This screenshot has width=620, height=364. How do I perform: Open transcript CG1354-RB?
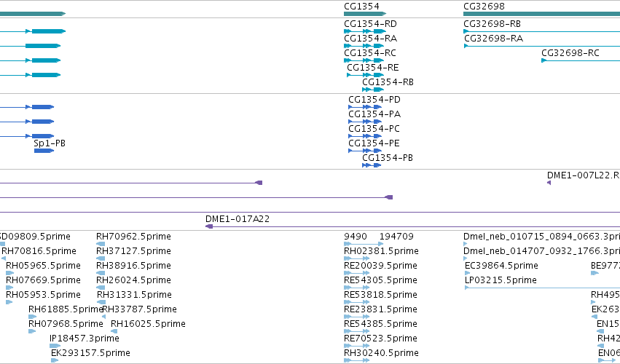(x=388, y=82)
